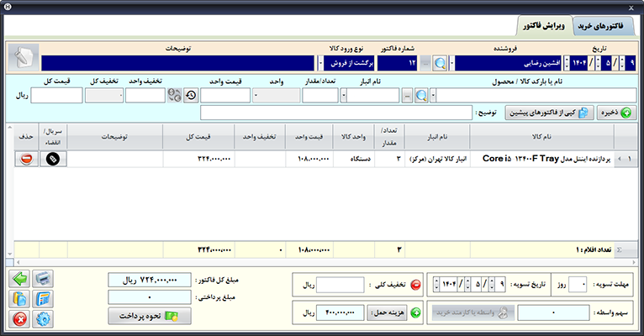Screen dimensions: 644x336
Task: Click the green plus icon beside هزینه حمل
Action: pyautogui.click(x=415, y=313)
